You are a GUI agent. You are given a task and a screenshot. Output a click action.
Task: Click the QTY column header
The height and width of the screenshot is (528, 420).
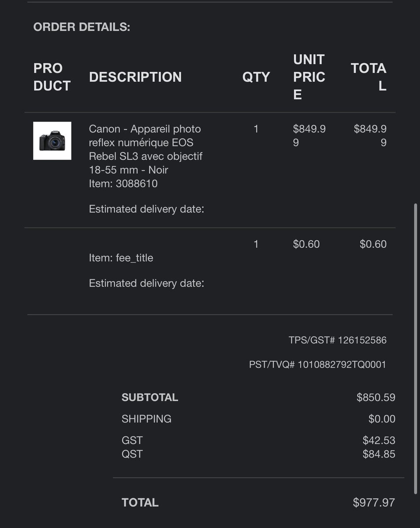(256, 77)
